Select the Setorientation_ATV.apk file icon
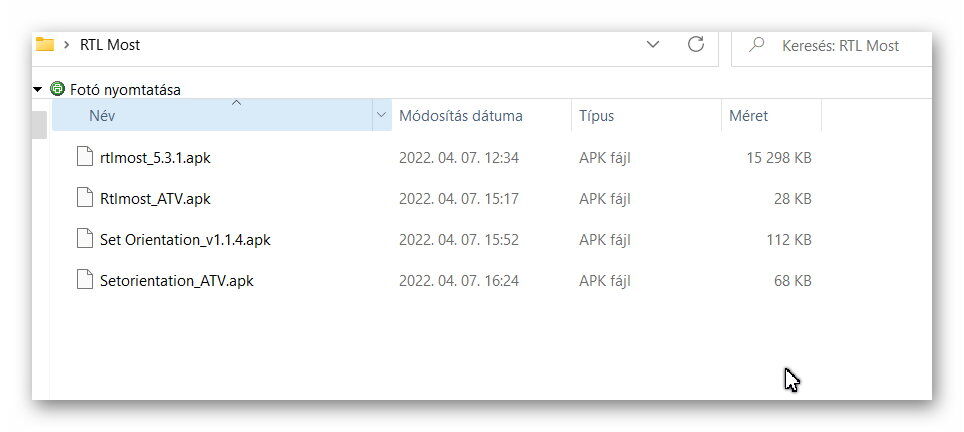Image resolution: width=964 pixels, height=432 pixels. click(x=85, y=280)
